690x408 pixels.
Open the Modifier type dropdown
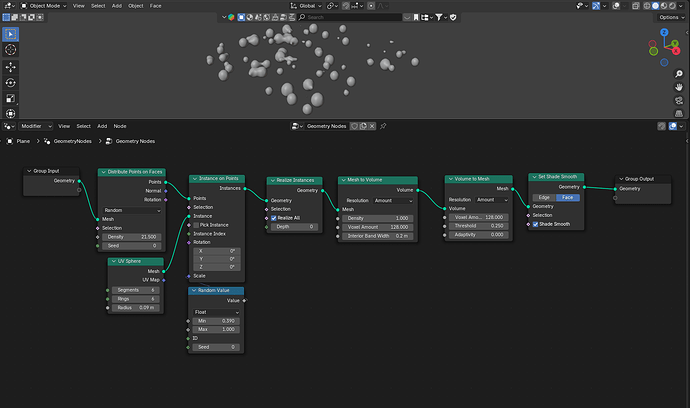coord(36,126)
